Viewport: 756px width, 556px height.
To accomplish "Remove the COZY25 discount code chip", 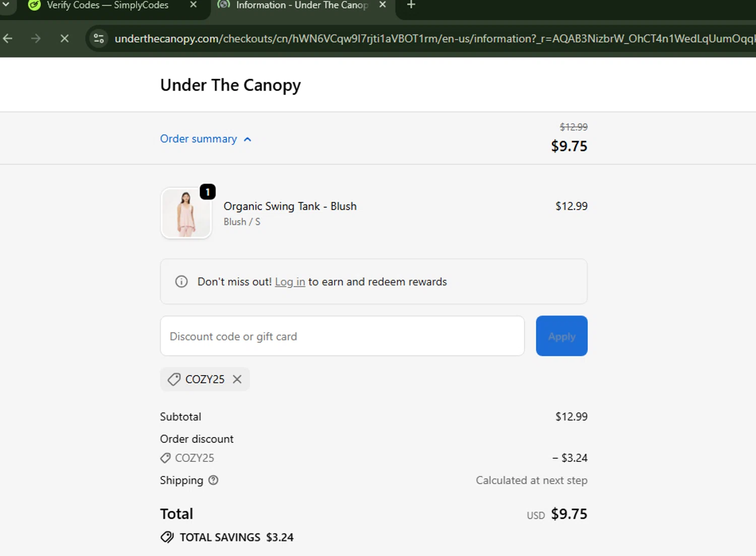I will (x=237, y=379).
